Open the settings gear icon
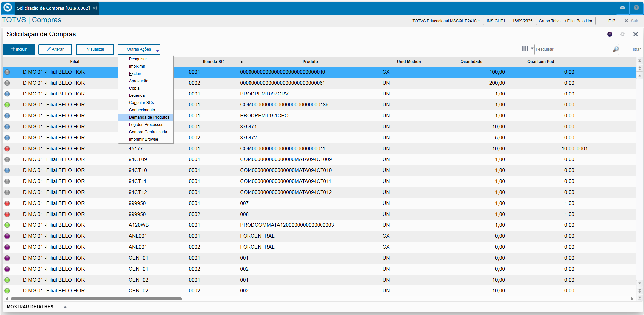 pos(622,34)
